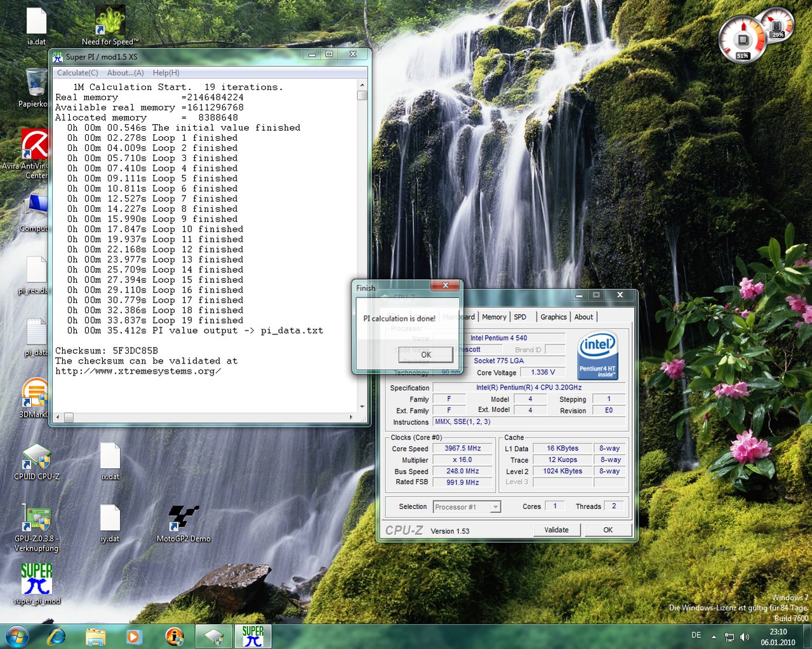Open Windows Media Player from the taskbar
This screenshot has width=812, height=649.
pyautogui.click(x=134, y=636)
